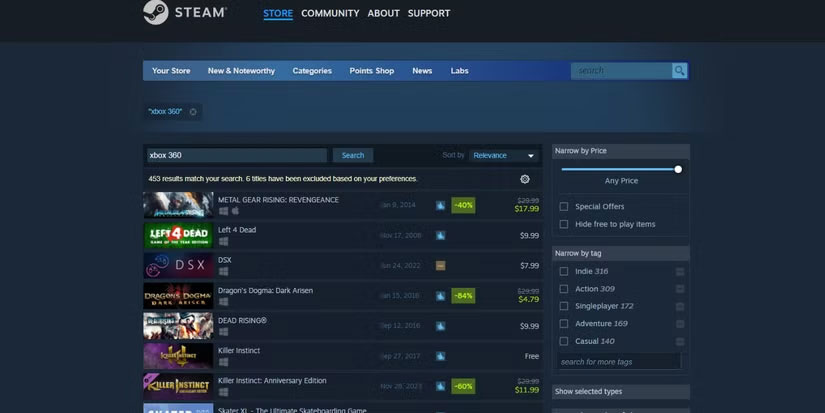825x413 pixels.
Task: Tick the Singleplayer tag checkbox
Action: pos(564,306)
